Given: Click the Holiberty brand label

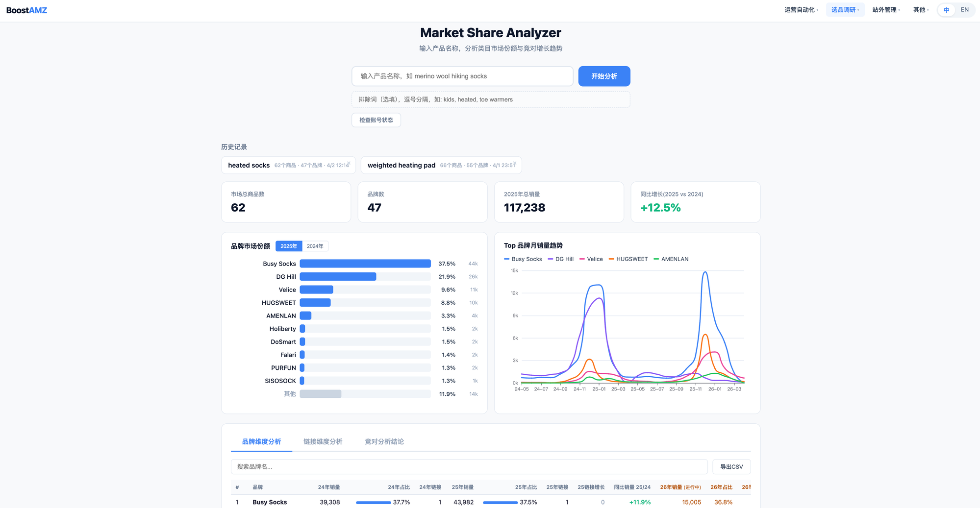Looking at the screenshot, I should tap(282, 329).
